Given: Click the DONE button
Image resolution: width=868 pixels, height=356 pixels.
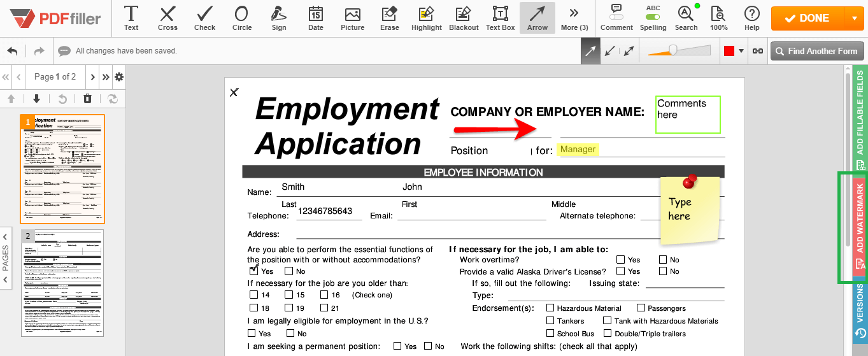Looking at the screenshot, I should (x=808, y=18).
